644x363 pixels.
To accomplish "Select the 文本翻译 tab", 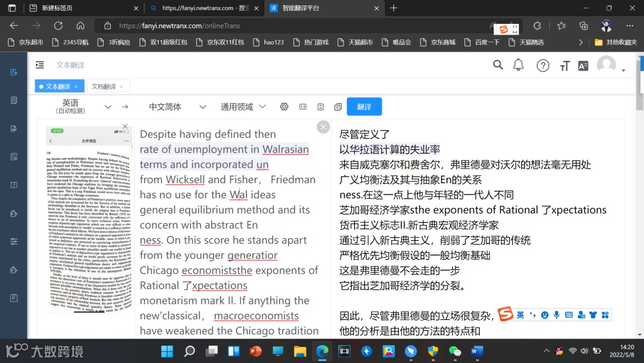I will (58, 87).
